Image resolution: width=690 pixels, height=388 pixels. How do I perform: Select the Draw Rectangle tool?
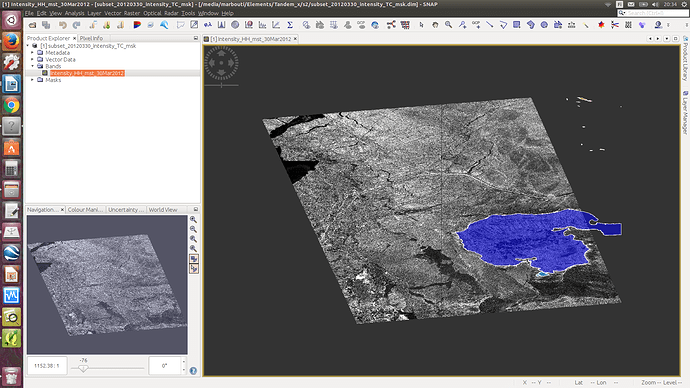click(x=517, y=25)
